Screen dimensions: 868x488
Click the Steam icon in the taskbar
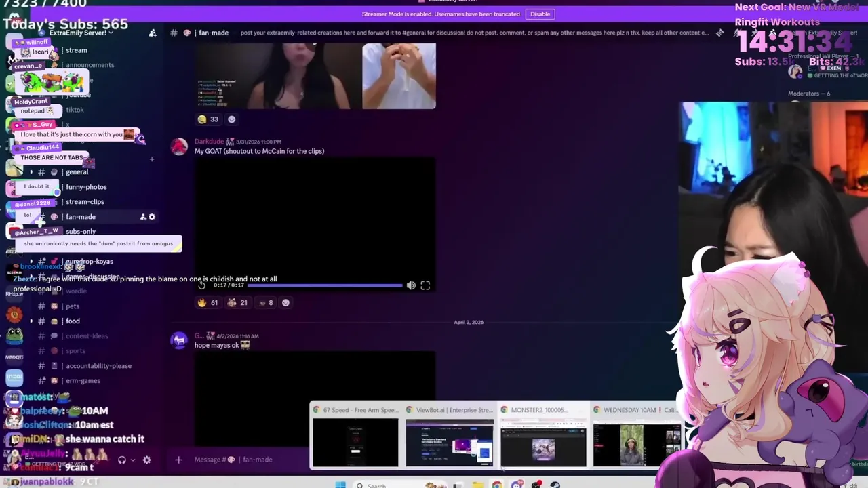[555, 485]
